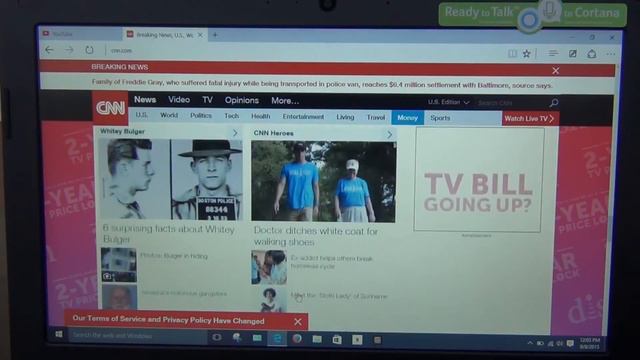
Task: Click the cnn.com address bar
Action: point(121,51)
